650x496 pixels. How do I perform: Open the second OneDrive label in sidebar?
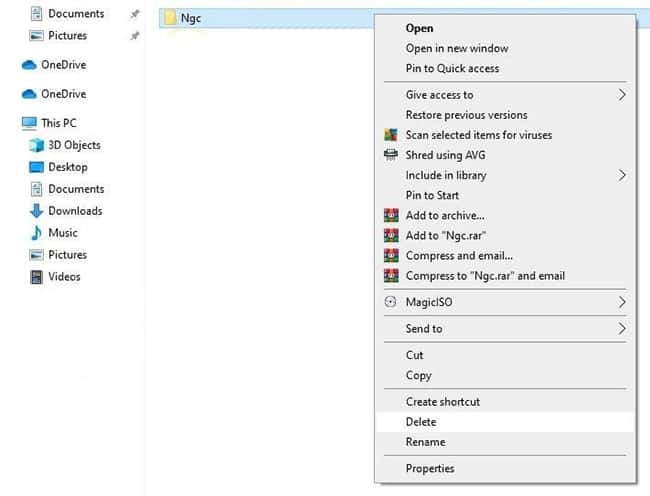(63, 94)
